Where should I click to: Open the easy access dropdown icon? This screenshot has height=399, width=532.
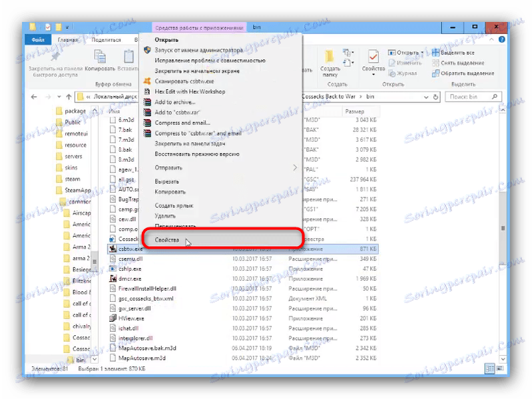click(x=348, y=63)
